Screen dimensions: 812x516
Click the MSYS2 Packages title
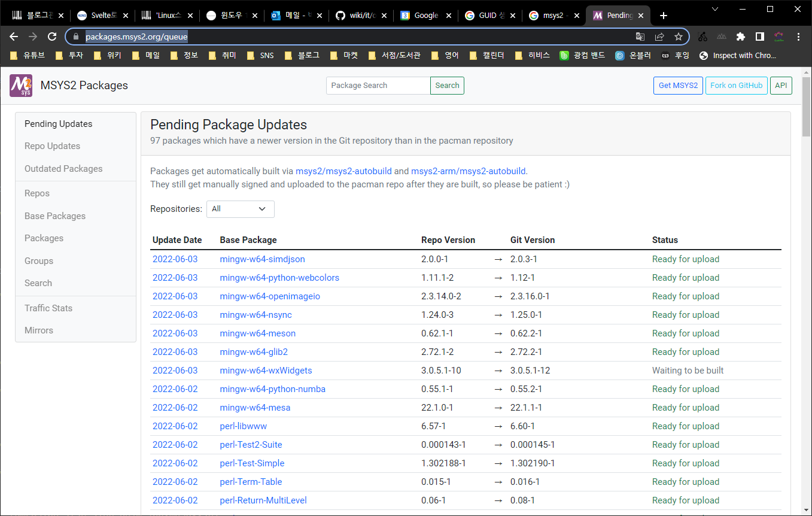coord(84,86)
